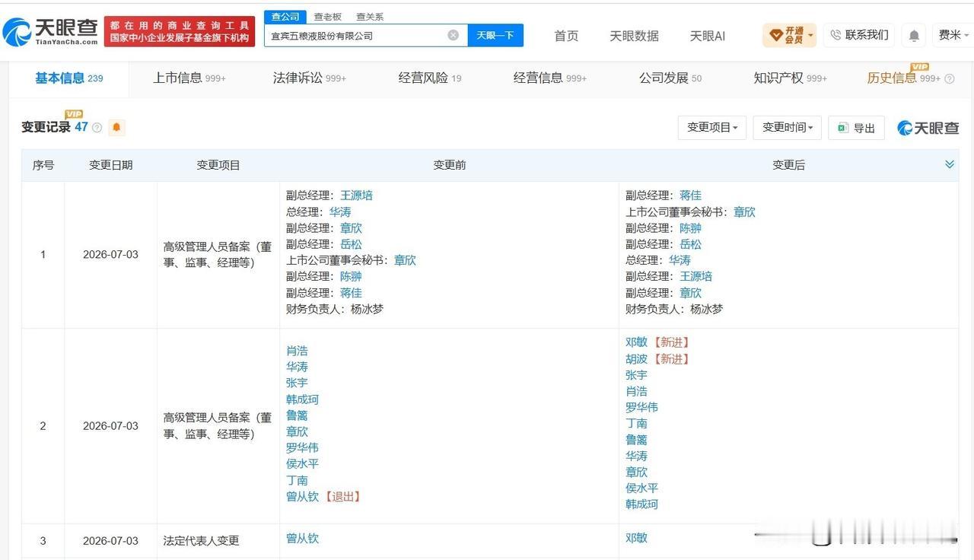Screen dimensions: 974x560
Task: Click the 序号 column header
Action: click(x=43, y=165)
